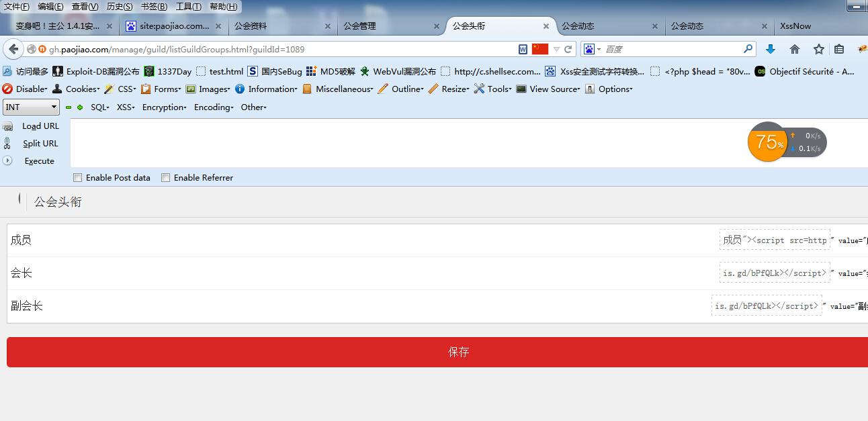The height and width of the screenshot is (421, 868).
Task: Expand the XSS menu in HackBar
Action: coord(126,107)
